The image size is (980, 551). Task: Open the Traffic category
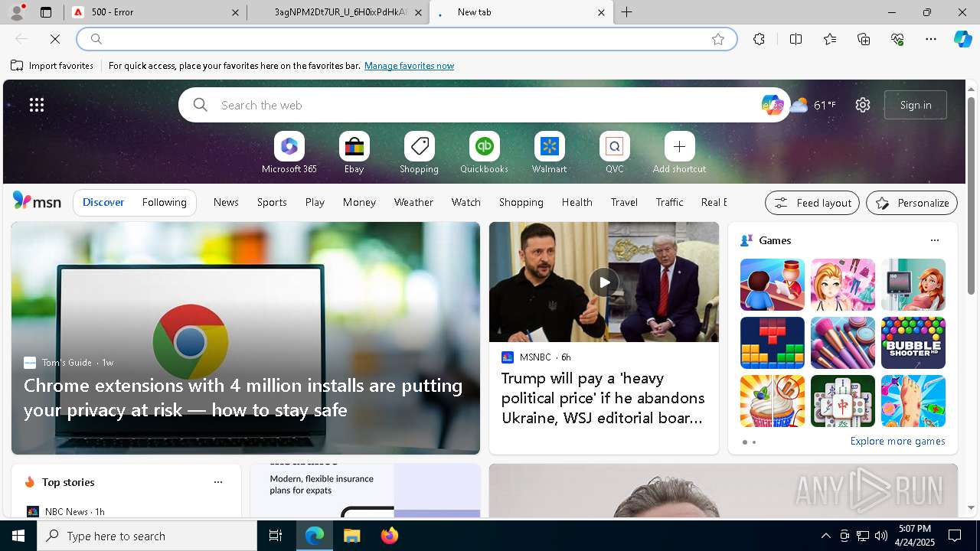[670, 202]
